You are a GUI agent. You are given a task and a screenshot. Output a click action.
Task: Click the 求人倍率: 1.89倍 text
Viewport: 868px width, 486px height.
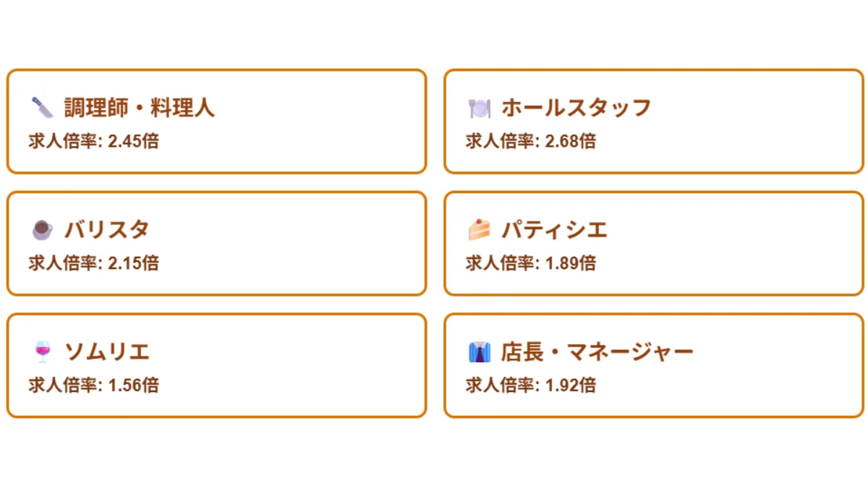pos(531,263)
